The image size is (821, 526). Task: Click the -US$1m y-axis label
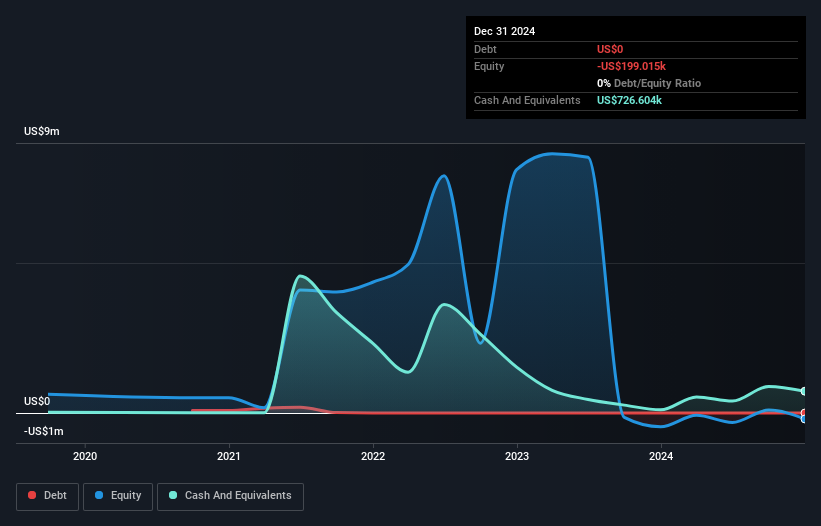tap(43, 431)
